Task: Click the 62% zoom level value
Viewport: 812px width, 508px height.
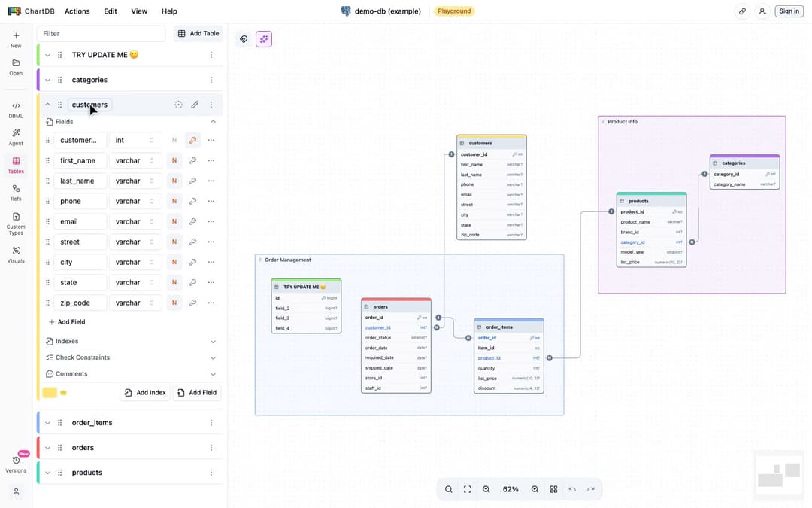Action: [x=510, y=489]
